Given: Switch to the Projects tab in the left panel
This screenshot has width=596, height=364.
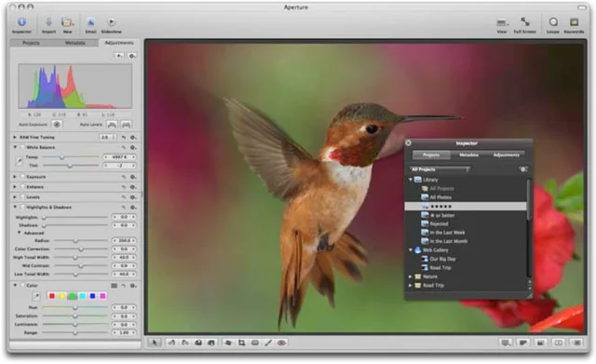Looking at the screenshot, I should 31,43.
